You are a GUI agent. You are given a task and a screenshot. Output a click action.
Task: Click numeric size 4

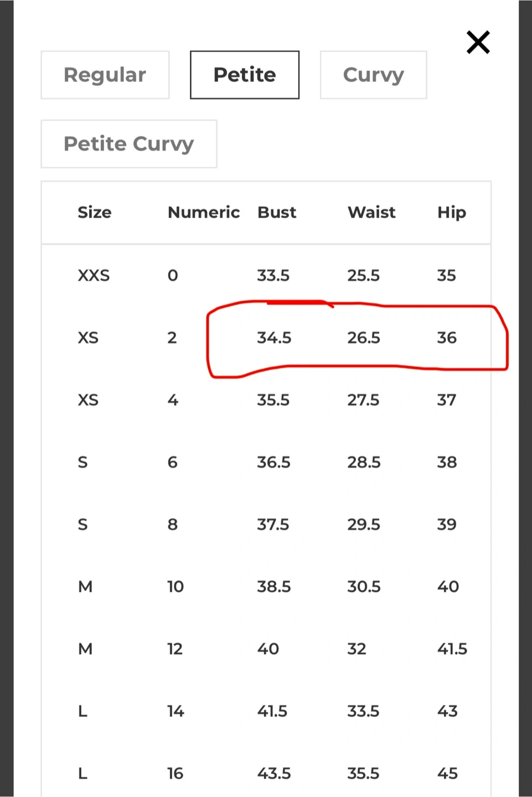coord(173,400)
